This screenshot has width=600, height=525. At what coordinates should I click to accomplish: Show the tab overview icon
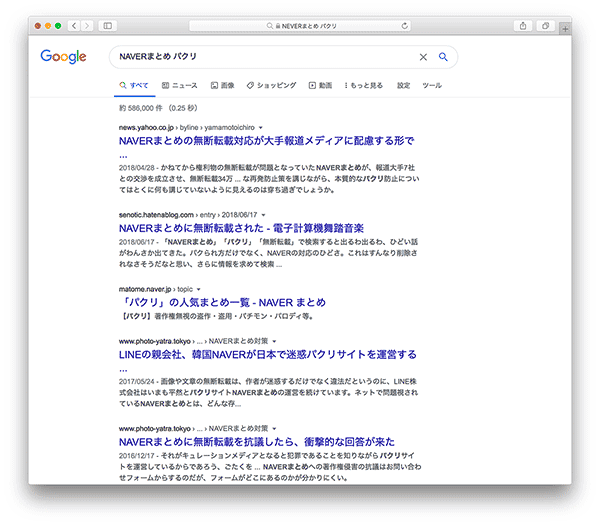click(546, 25)
